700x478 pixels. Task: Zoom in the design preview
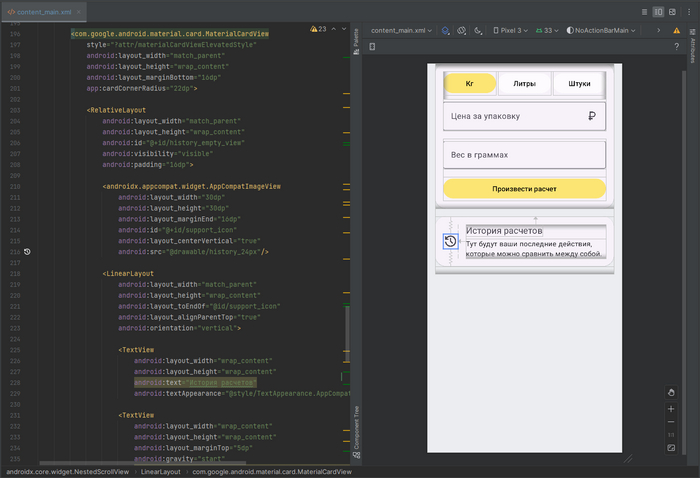click(x=671, y=408)
